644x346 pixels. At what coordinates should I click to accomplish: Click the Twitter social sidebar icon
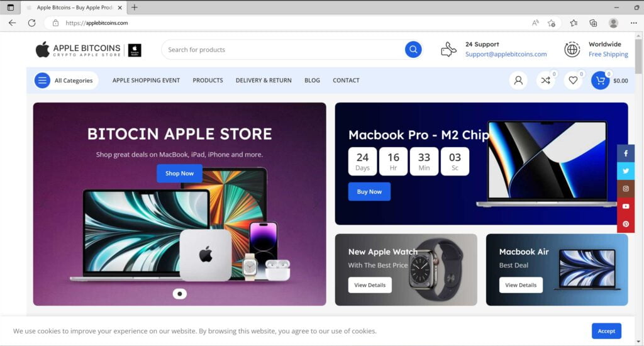pyautogui.click(x=626, y=171)
